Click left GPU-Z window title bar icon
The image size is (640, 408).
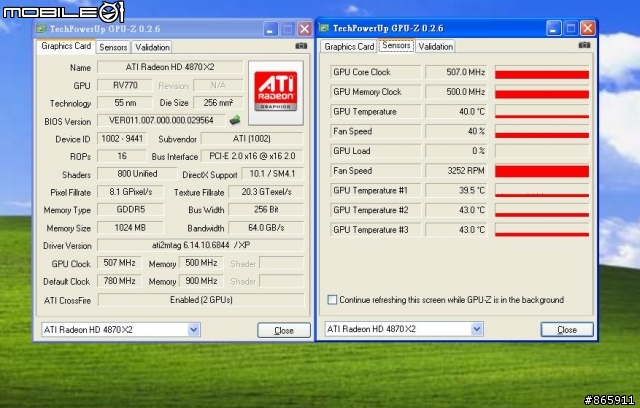(41, 29)
